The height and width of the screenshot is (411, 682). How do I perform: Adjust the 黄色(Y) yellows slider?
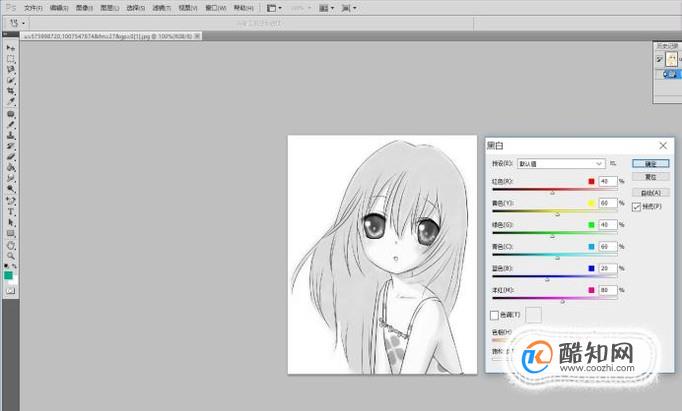[x=558, y=214]
